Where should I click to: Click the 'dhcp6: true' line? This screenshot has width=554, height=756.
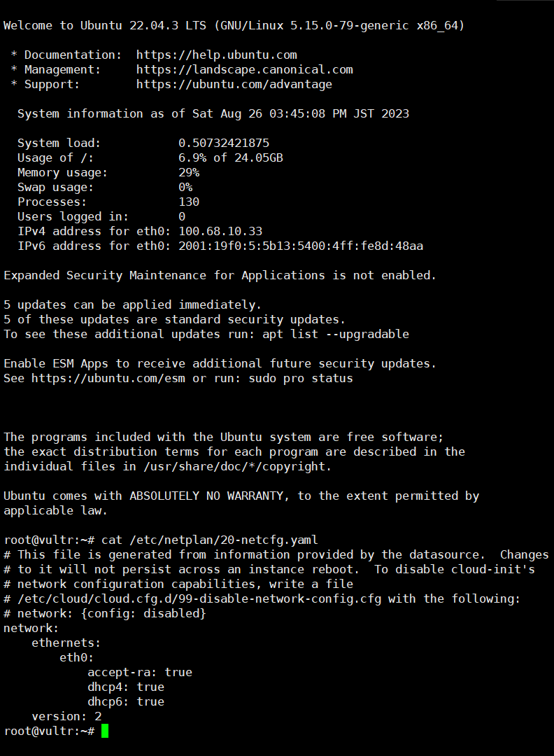point(126,701)
